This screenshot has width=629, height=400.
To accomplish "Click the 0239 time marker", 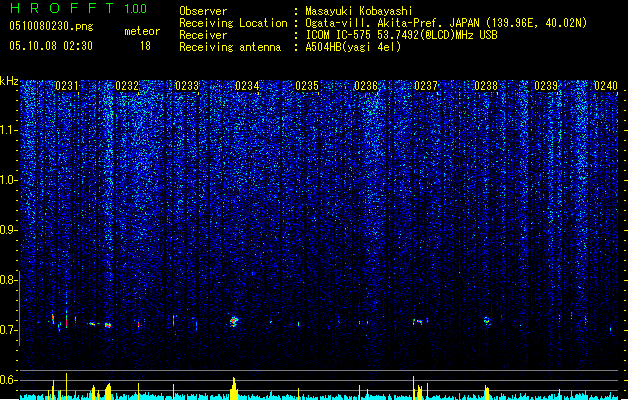I will pyautogui.click(x=546, y=86).
